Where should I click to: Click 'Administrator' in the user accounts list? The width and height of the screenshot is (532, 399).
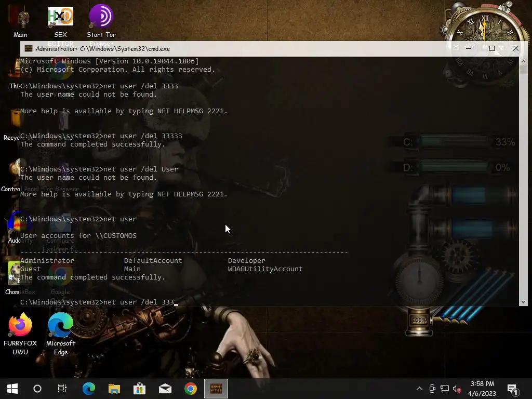47,261
